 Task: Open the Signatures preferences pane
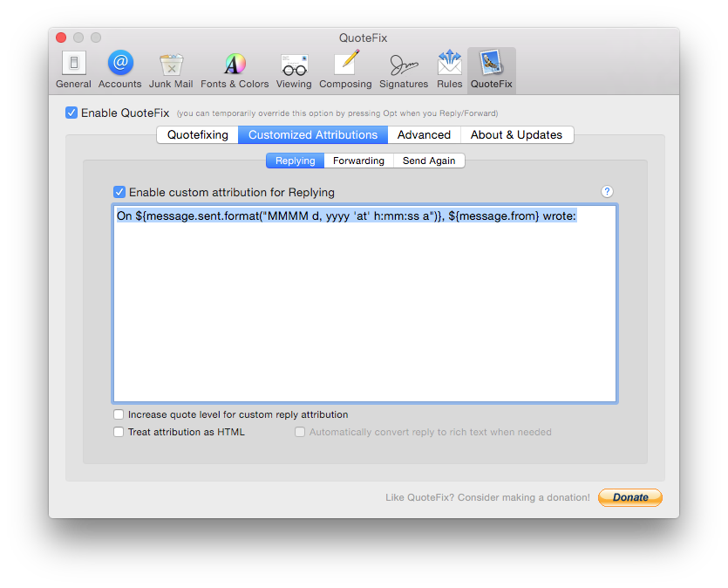point(404,70)
